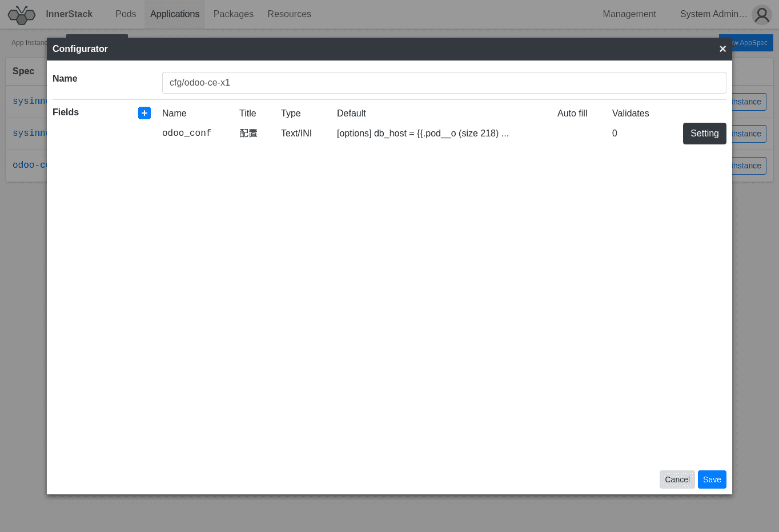The height and width of the screenshot is (532, 779).
Task: Open the Applications menu
Action: (175, 14)
